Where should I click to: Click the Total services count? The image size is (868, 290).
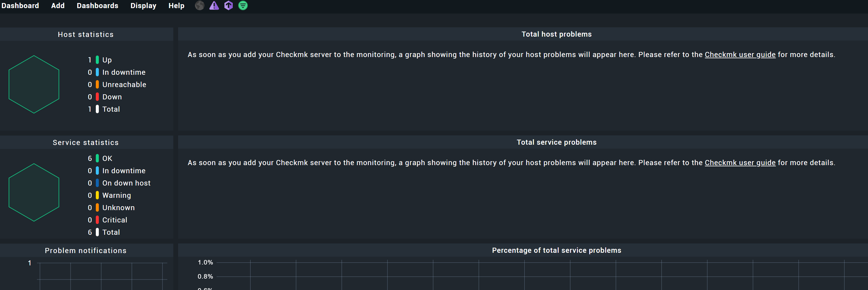[90, 232]
